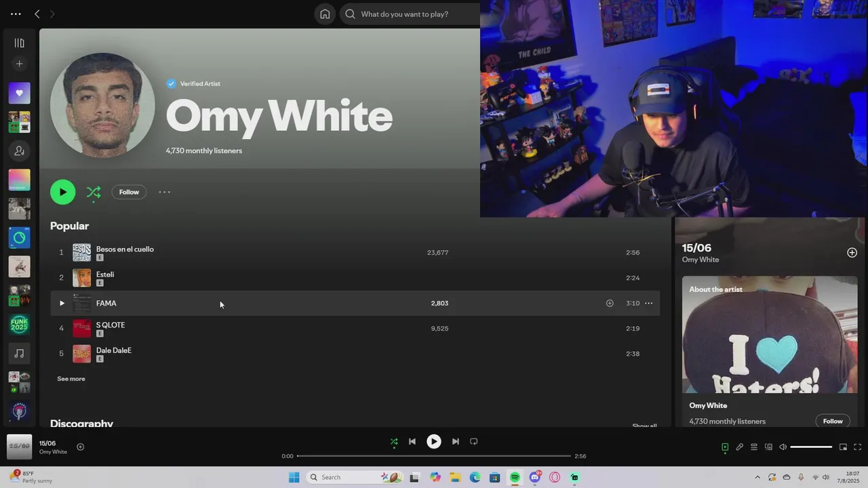Click the create playlist plus icon in sidebar

click(x=19, y=64)
